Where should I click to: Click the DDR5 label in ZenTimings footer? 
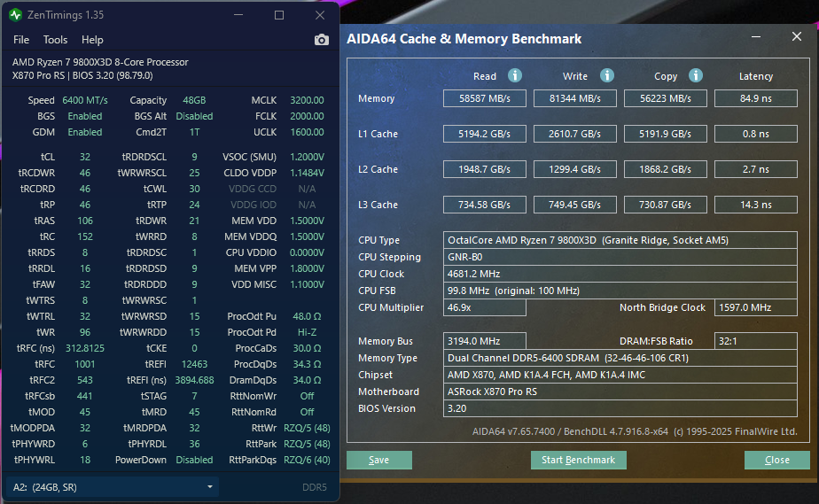click(x=315, y=487)
